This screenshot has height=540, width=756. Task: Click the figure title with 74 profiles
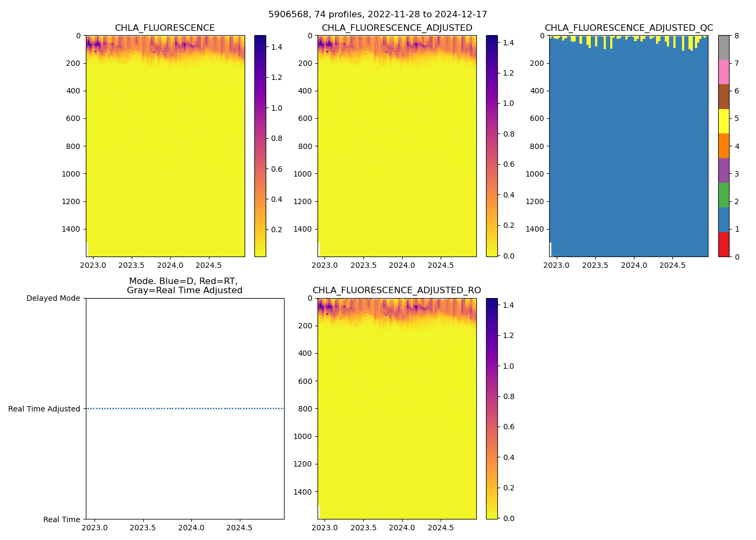[x=377, y=15]
